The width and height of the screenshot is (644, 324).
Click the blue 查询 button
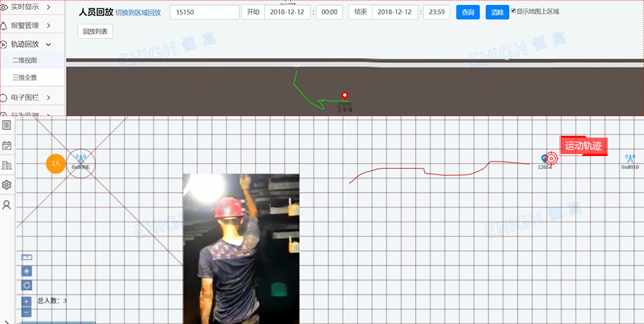[x=467, y=13]
